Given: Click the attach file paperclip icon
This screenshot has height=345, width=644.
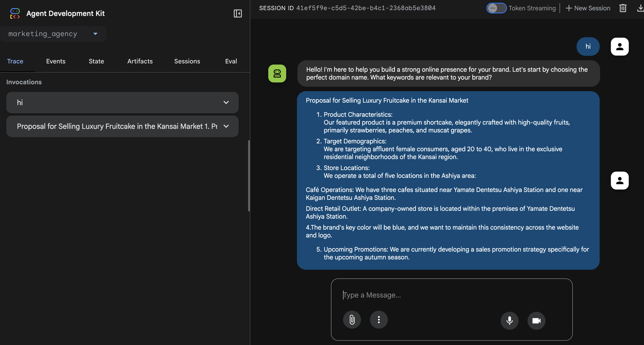Looking at the screenshot, I should point(352,320).
